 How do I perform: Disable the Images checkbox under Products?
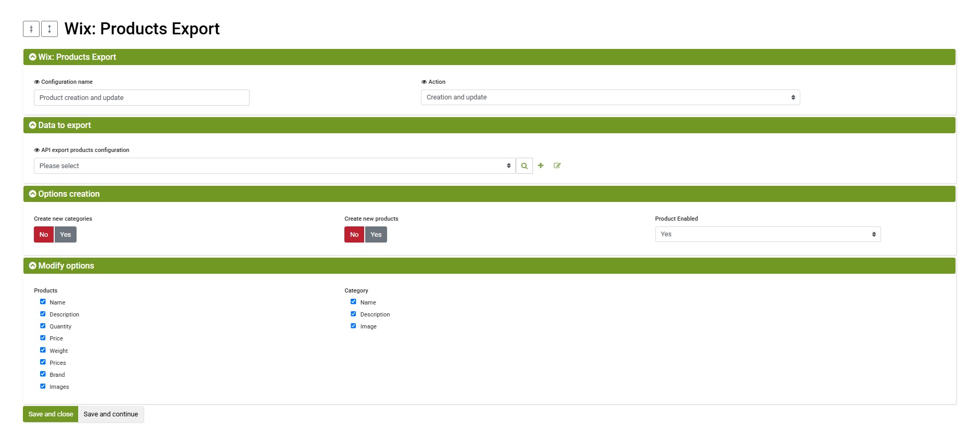(x=43, y=386)
